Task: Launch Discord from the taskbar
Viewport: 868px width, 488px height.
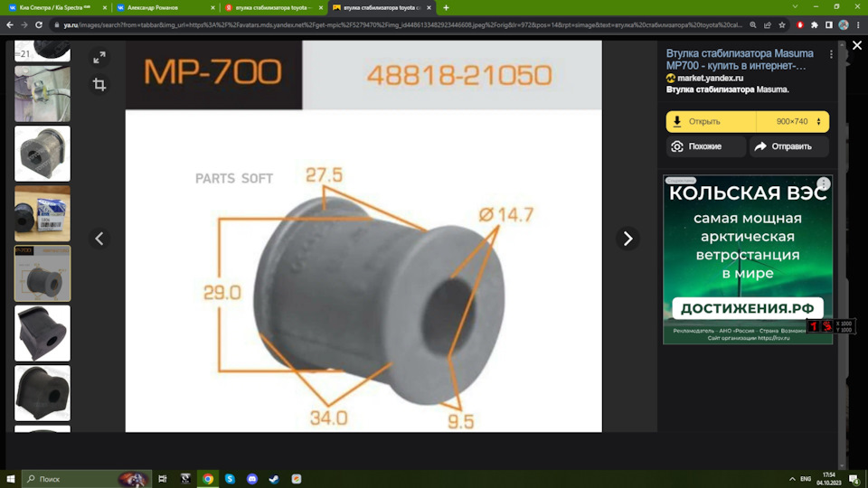Action: point(252,479)
